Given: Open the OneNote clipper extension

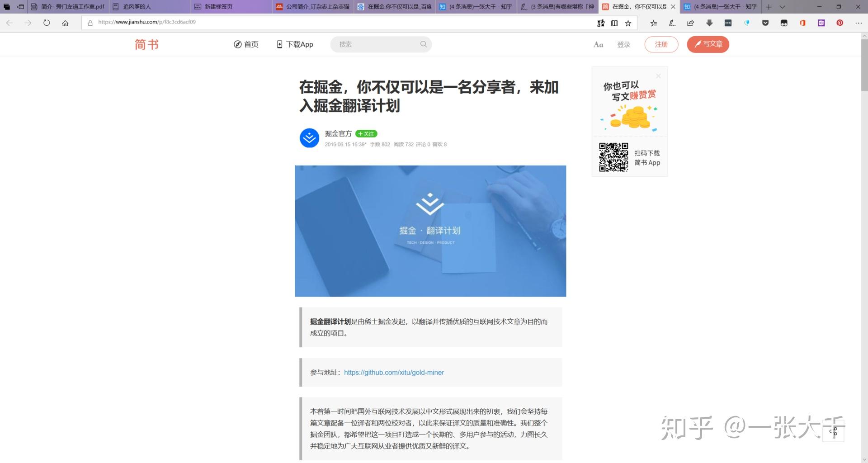Looking at the screenshot, I should [821, 23].
